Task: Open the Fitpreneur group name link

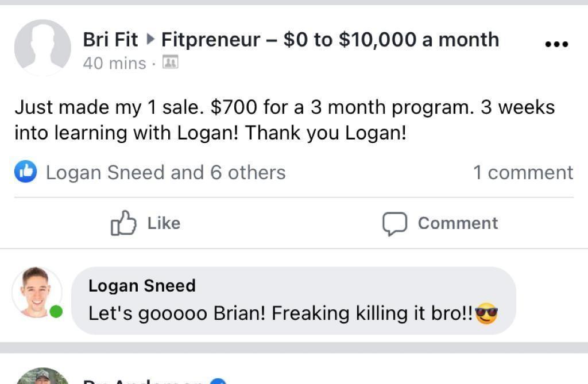Action: tap(330, 40)
